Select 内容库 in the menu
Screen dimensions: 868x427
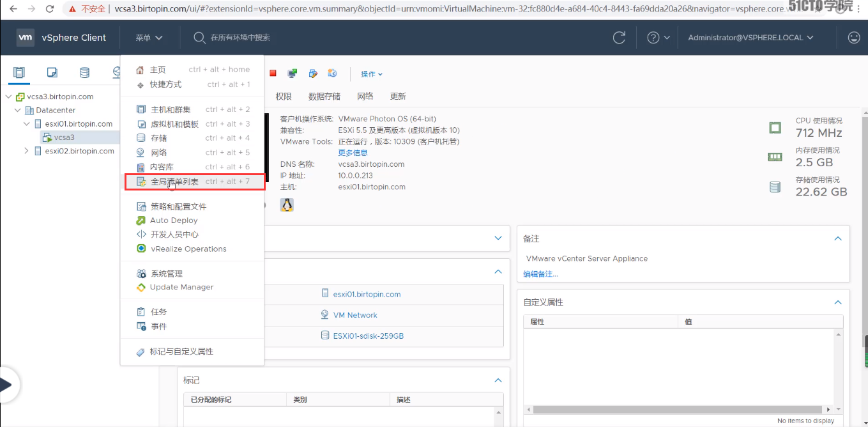click(x=192, y=167)
